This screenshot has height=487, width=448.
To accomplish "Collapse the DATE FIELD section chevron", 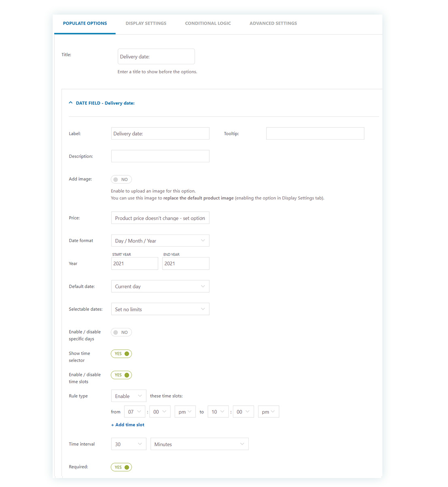I will (x=71, y=103).
